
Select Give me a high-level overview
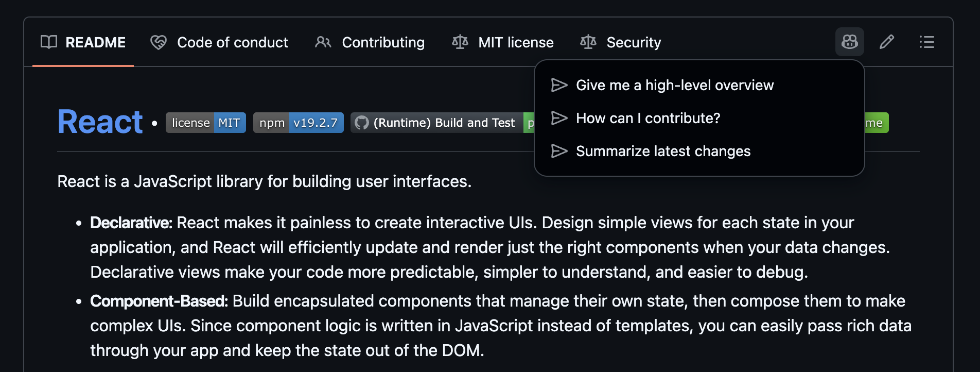point(699,85)
